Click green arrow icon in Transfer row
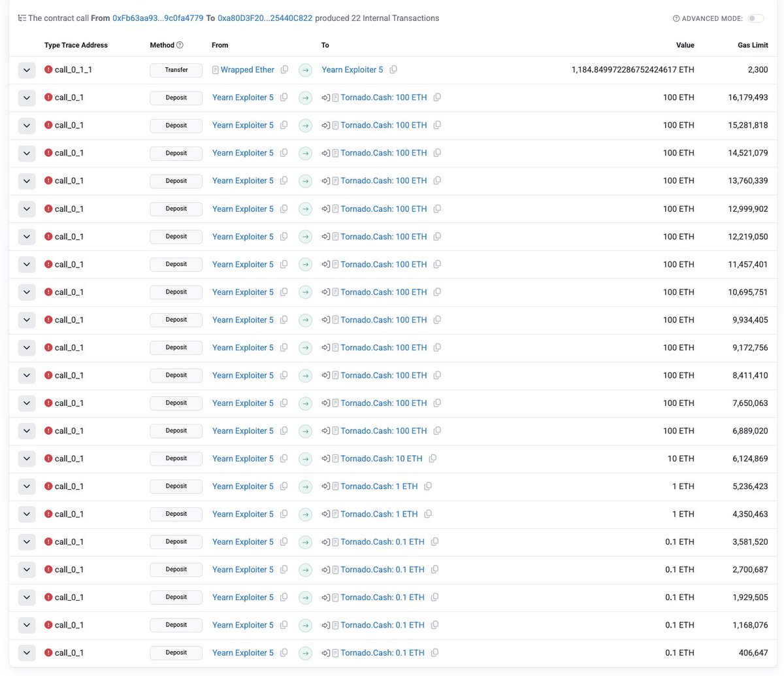The width and height of the screenshot is (784, 676). click(x=305, y=70)
